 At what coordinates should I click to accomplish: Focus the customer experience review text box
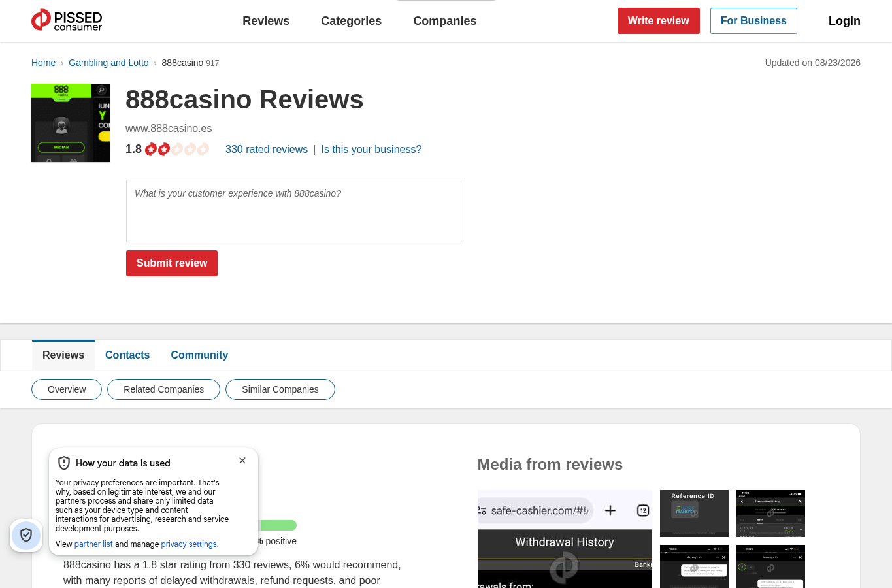pos(295,211)
